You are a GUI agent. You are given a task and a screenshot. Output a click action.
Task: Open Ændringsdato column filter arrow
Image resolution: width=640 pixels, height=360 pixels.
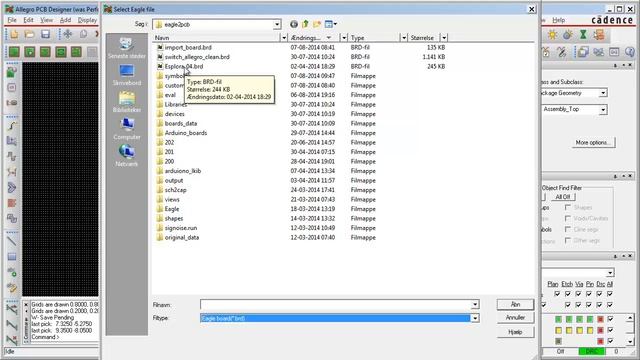click(344, 38)
